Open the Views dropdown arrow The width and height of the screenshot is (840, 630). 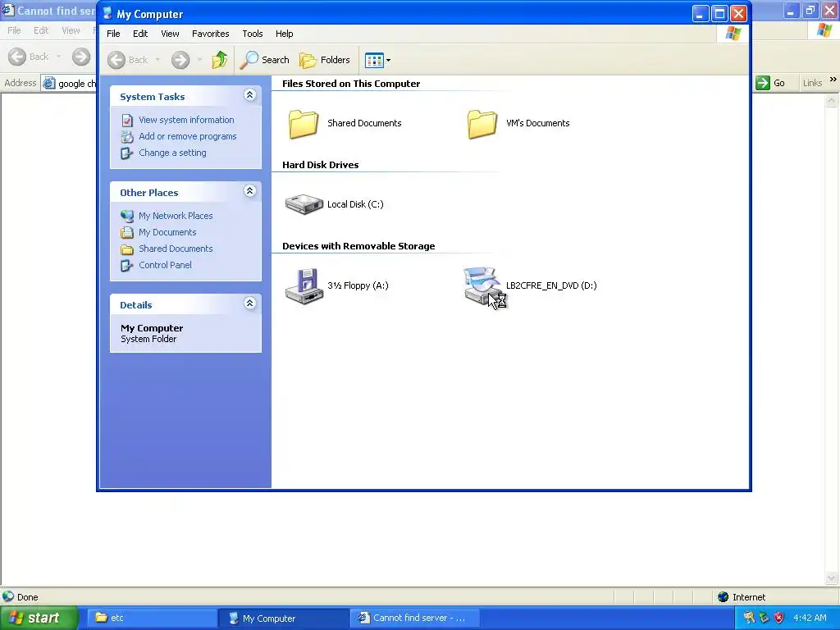click(388, 60)
